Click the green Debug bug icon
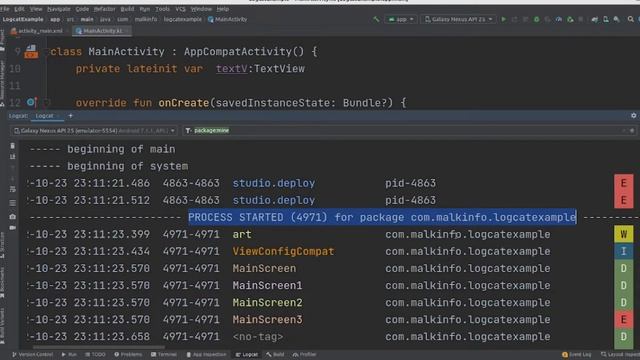Screen dimensions: 640x360 (536, 19)
